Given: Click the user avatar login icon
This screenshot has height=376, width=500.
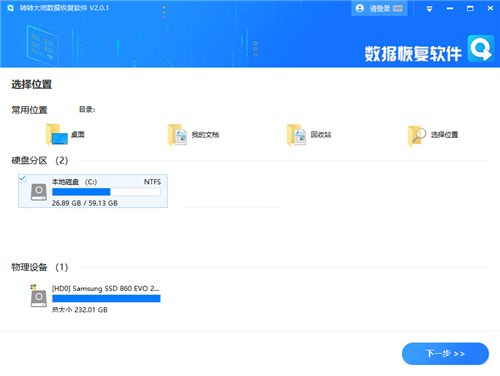Looking at the screenshot, I should tap(360, 8).
